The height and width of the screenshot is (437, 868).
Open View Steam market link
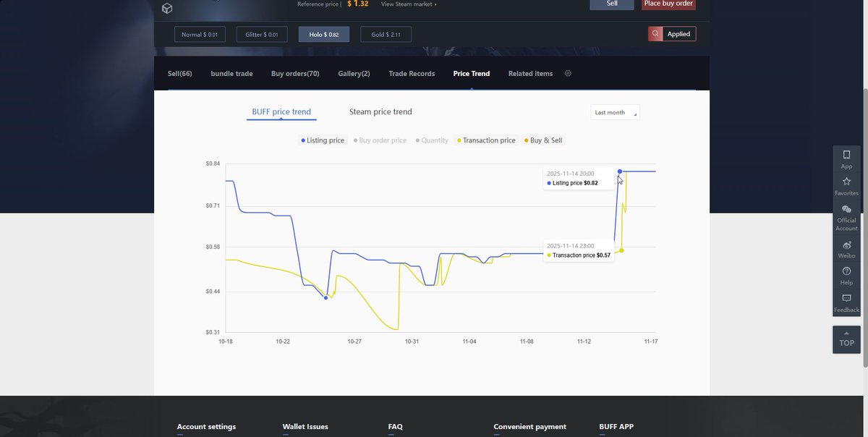pyautogui.click(x=409, y=4)
